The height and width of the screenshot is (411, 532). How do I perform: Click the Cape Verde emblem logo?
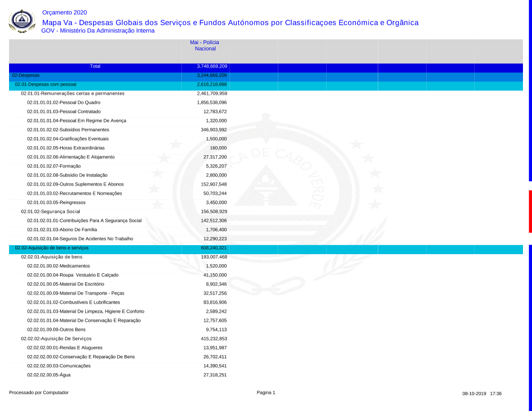[21, 21]
